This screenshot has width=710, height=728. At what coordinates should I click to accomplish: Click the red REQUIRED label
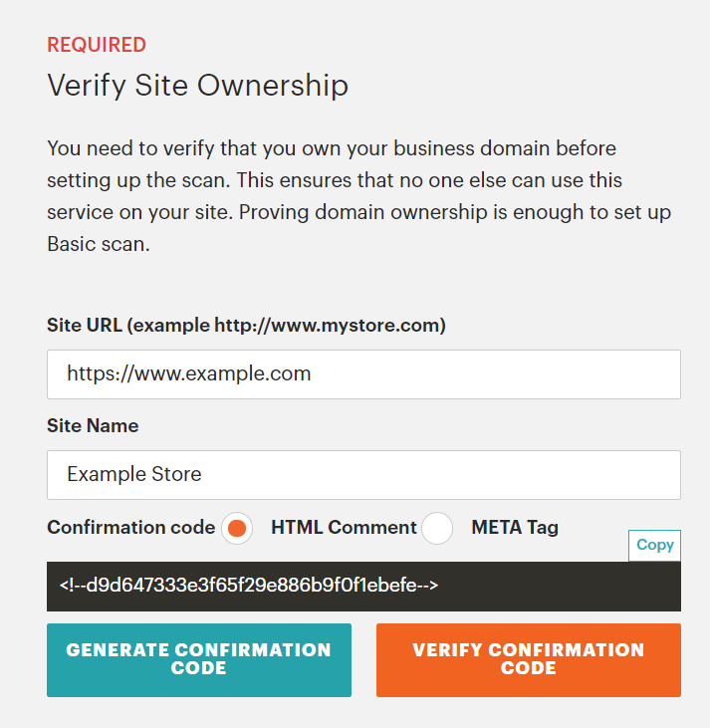click(x=97, y=45)
